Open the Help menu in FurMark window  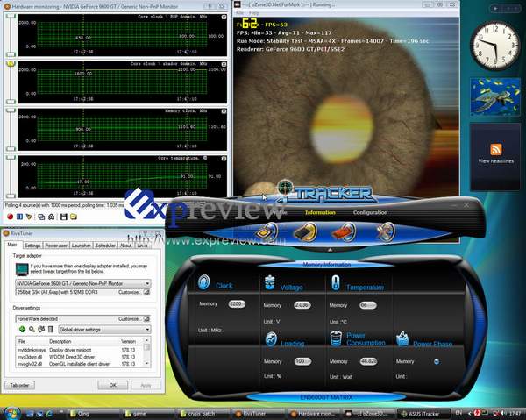coord(254,13)
